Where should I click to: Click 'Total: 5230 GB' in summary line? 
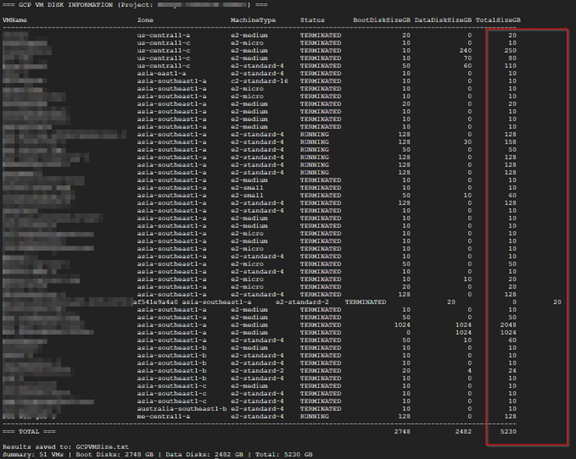click(284, 455)
